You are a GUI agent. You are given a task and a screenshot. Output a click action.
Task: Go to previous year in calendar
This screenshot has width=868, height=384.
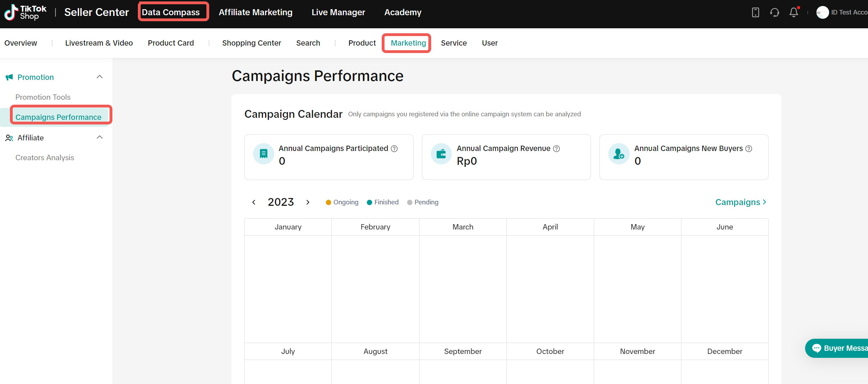click(x=254, y=202)
